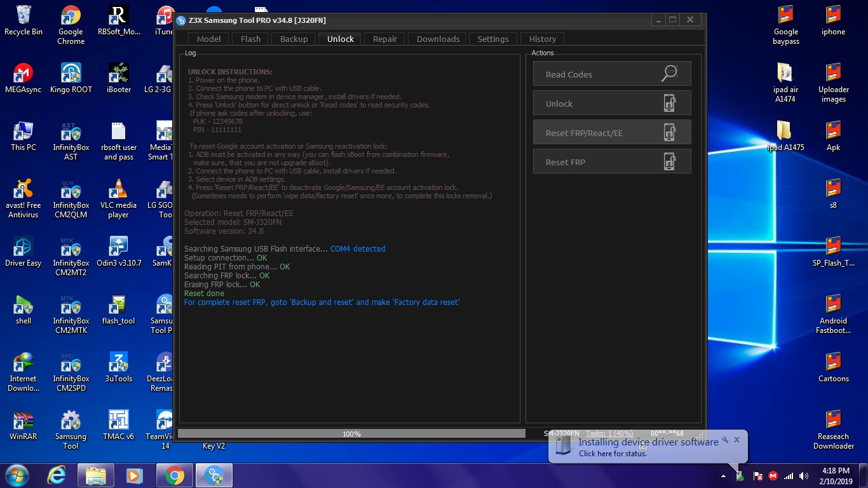Select the TMAC v6 desktop icon
The width and height of the screenshot is (868, 488).
coord(119,425)
